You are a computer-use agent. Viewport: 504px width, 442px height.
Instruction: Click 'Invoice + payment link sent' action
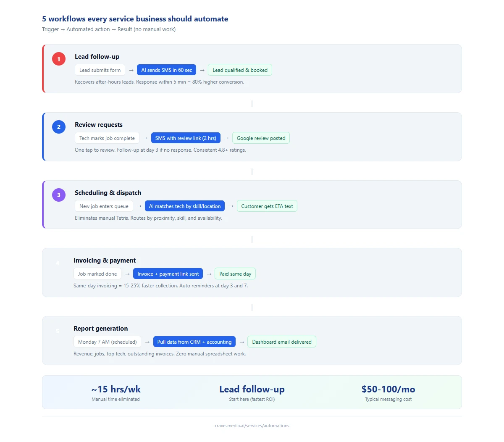point(168,274)
